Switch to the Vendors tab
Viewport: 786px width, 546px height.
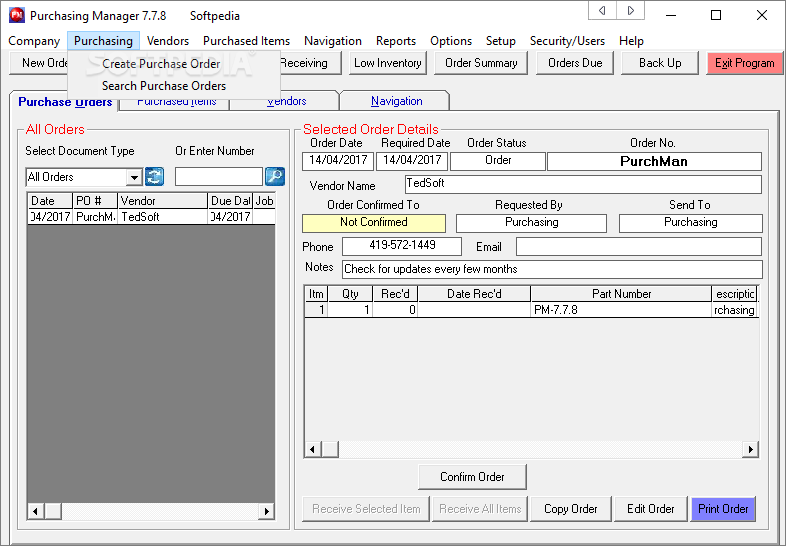coord(286,102)
